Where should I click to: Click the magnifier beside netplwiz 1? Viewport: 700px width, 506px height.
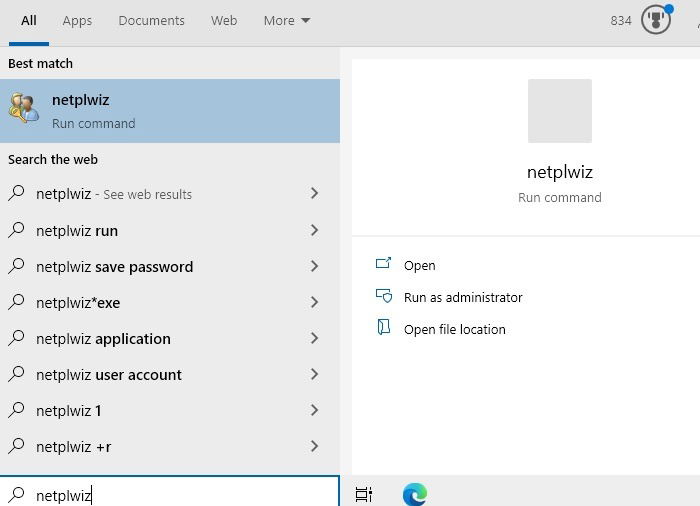(x=17, y=410)
